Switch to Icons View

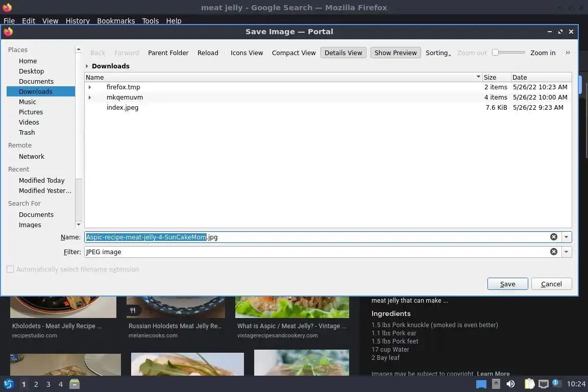point(247,53)
